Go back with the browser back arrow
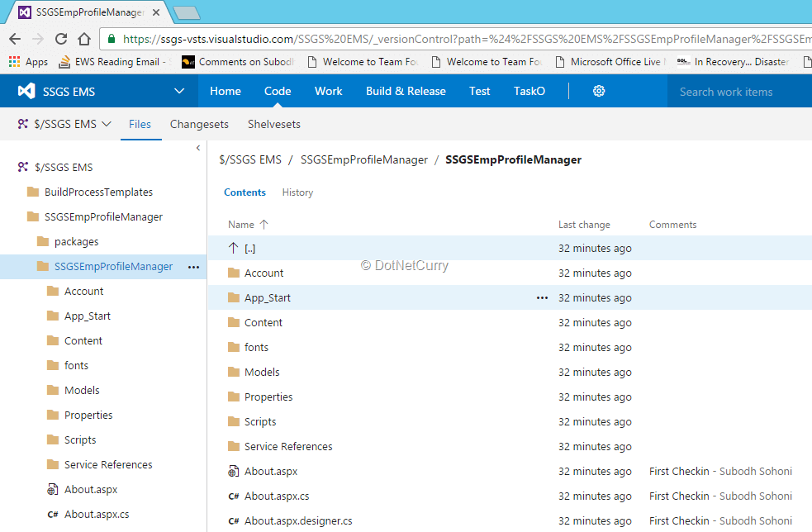 (15, 39)
